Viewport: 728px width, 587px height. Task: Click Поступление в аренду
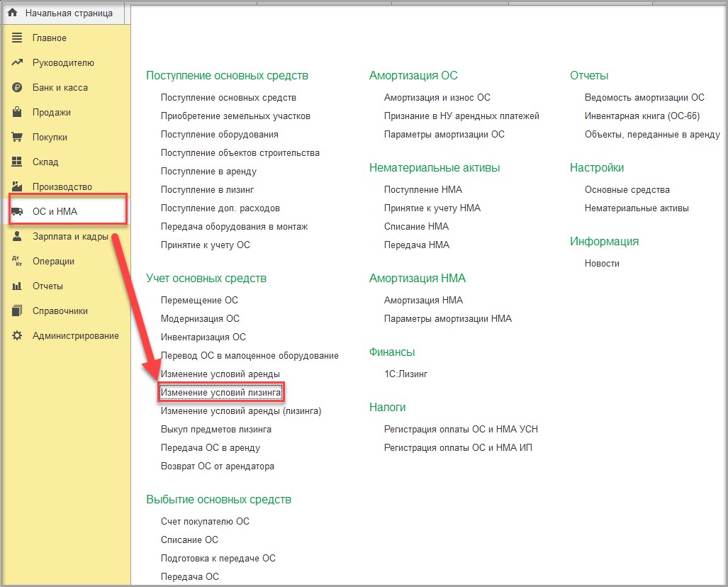click(x=208, y=172)
